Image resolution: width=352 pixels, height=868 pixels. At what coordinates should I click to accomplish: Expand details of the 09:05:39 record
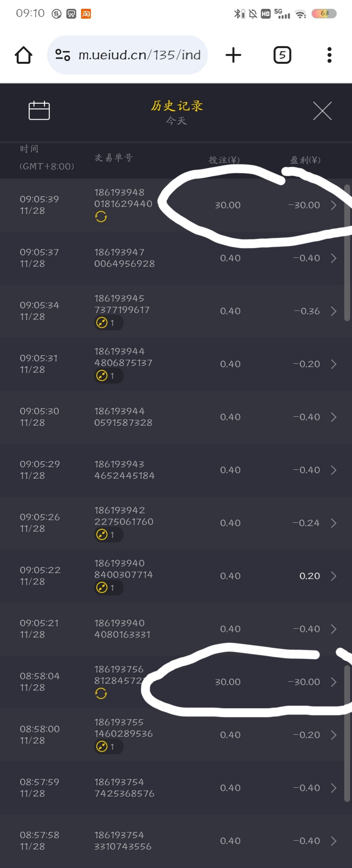[333, 205]
